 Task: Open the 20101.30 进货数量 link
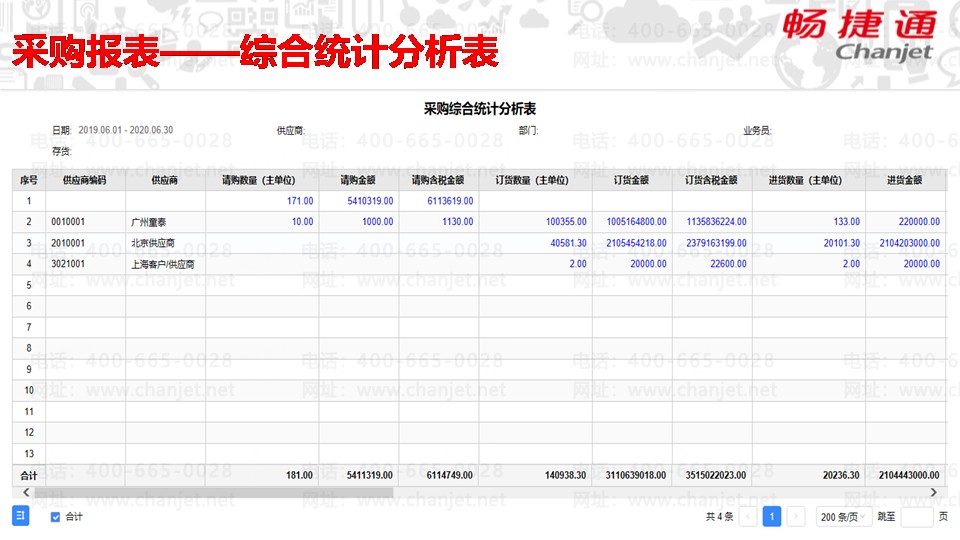point(841,243)
